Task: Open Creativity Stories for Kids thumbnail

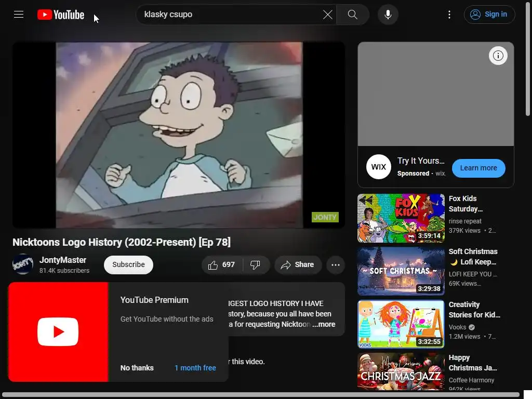Action: click(x=401, y=324)
